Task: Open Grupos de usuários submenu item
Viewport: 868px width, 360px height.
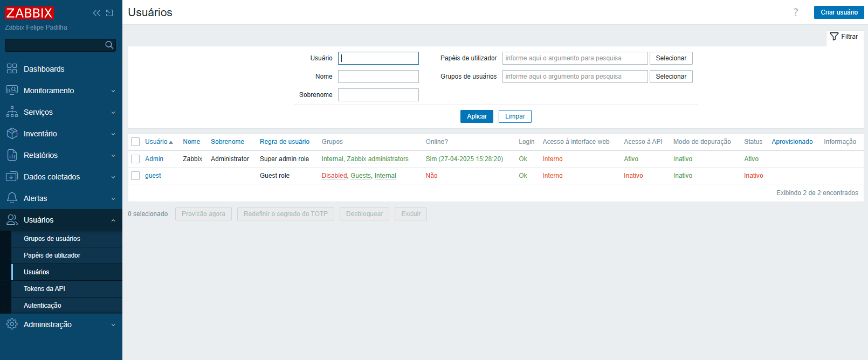Action: tap(67, 239)
